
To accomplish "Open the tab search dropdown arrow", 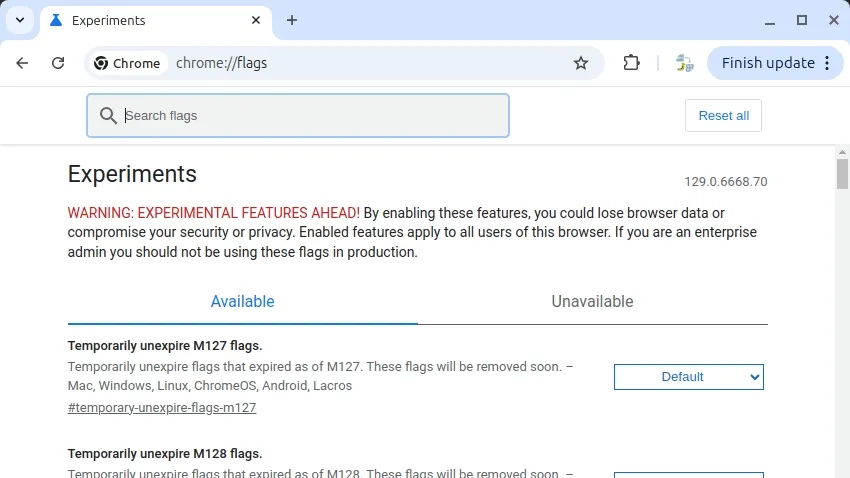I will click(20, 20).
